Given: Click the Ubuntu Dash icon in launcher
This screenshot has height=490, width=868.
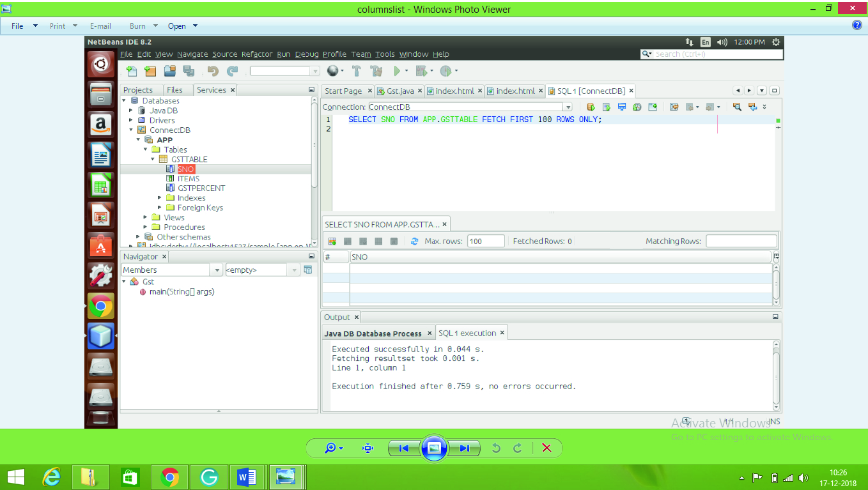Looking at the screenshot, I should [101, 64].
